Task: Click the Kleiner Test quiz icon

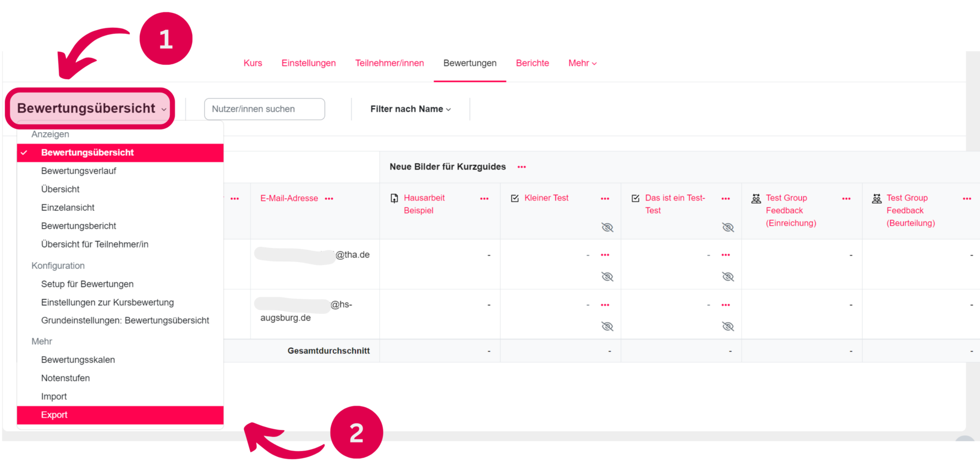Action: [x=515, y=198]
